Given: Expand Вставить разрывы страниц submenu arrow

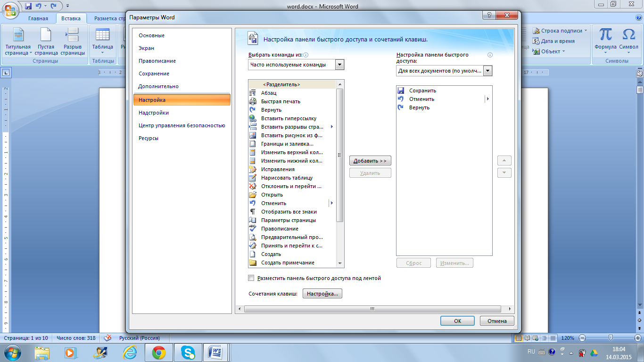Looking at the screenshot, I should [332, 127].
